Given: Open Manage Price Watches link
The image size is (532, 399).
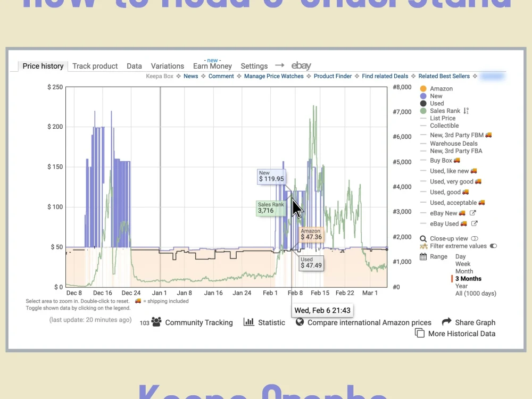Looking at the screenshot, I should pyautogui.click(x=274, y=76).
